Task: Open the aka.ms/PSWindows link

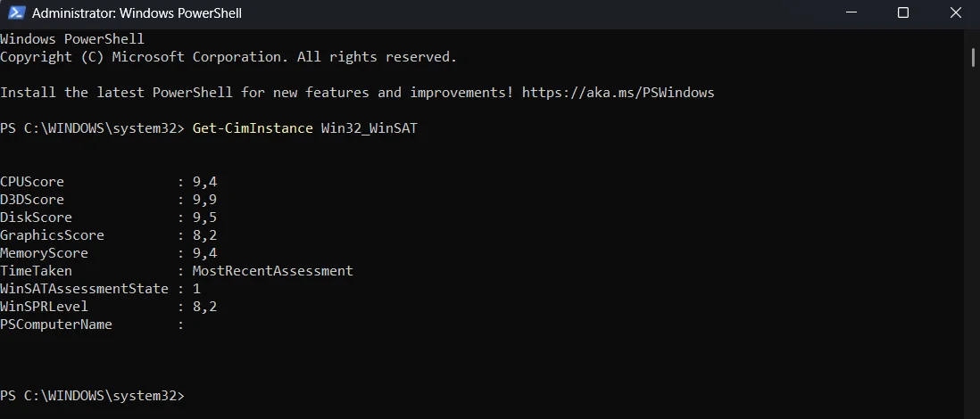Action: (619, 93)
